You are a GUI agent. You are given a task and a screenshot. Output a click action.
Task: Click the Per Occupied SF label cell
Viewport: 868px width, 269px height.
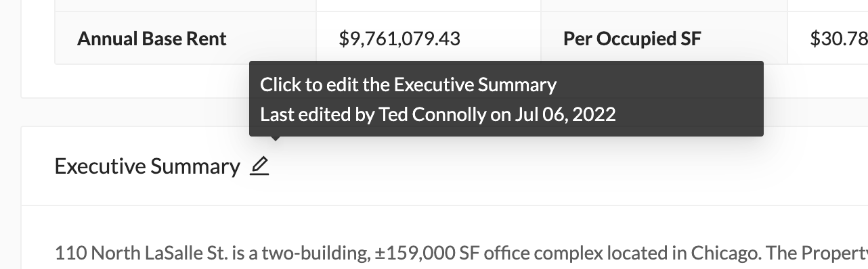[x=664, y=39]
